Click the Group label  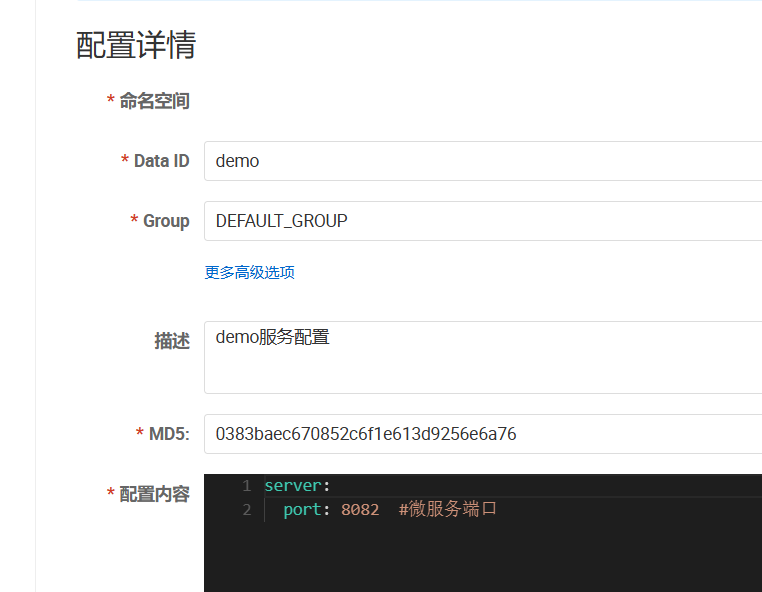click(x=166, y=221)
